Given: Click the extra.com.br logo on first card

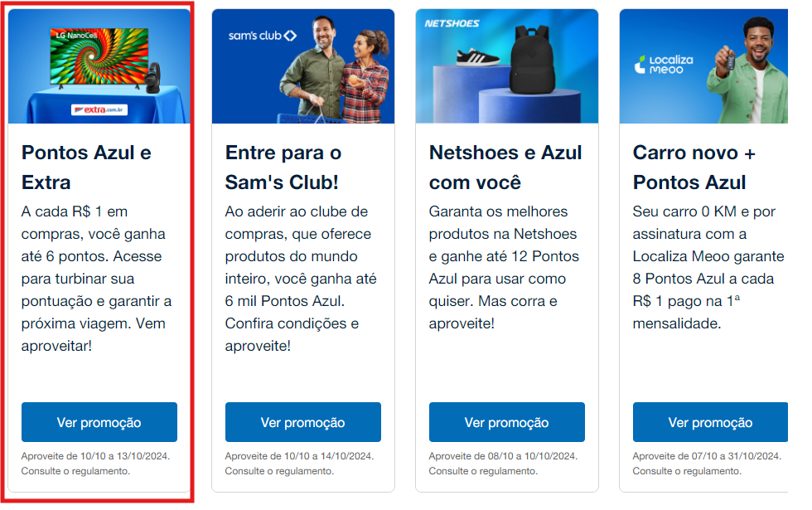Looking at the screenshot, I should click(99, 109).
